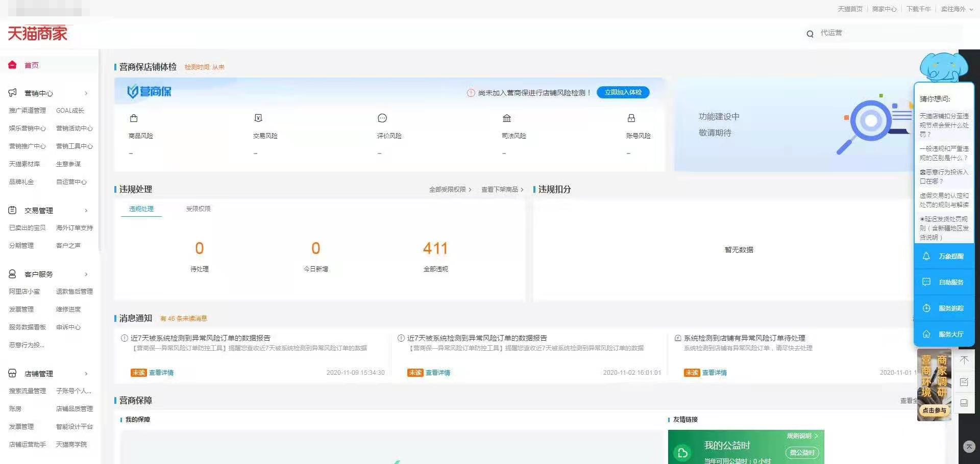Screen dimensions: 980x464
Task: Open 智能设计平台 in sidebar
Action: (75, 427)
